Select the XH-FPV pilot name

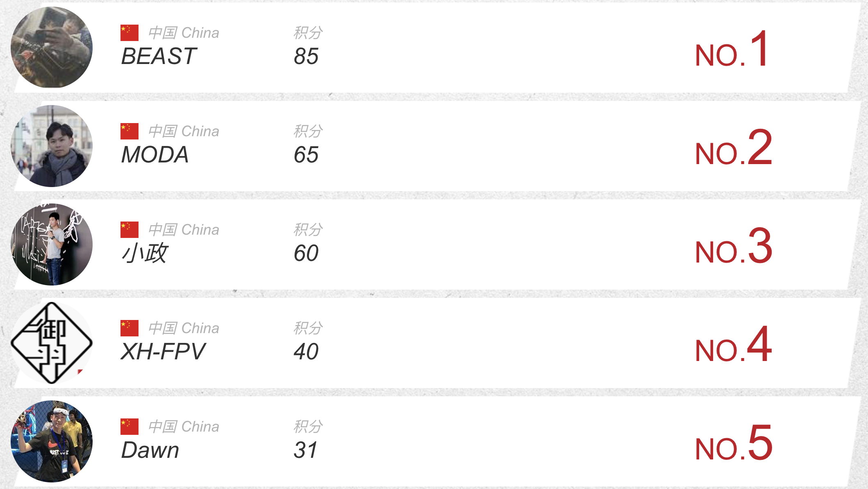click(163, 352)
